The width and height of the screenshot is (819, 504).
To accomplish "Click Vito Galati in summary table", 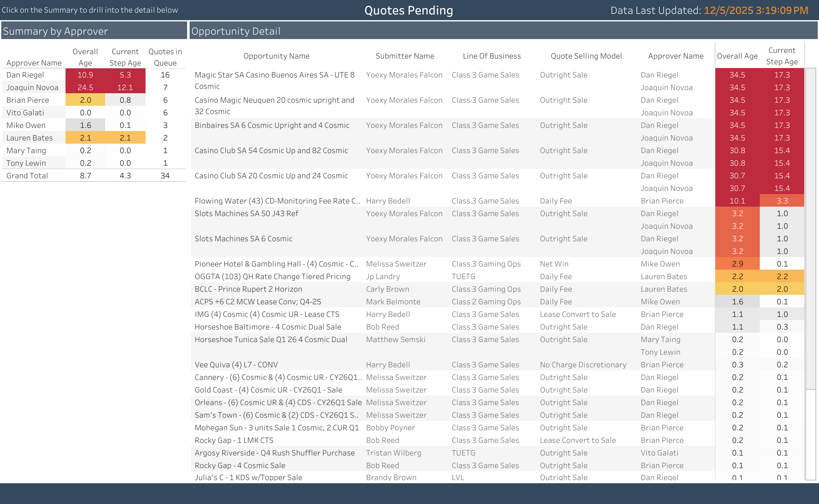I will (x=25, y=113).
